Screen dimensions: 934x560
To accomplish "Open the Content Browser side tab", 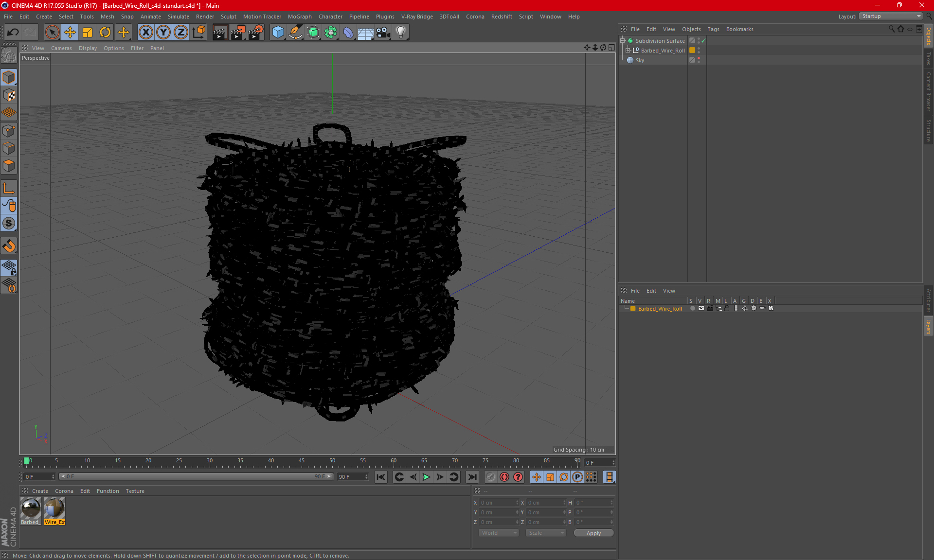I will [929, 91].
